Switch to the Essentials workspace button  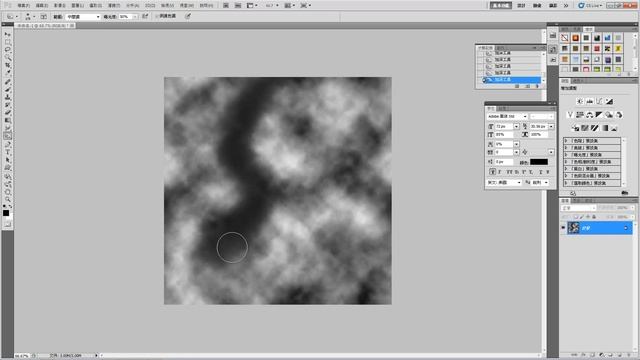point(501,5)
